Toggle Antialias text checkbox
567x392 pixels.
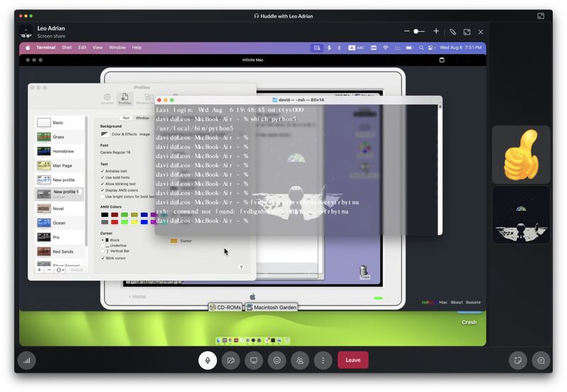[x=102, y=171]
